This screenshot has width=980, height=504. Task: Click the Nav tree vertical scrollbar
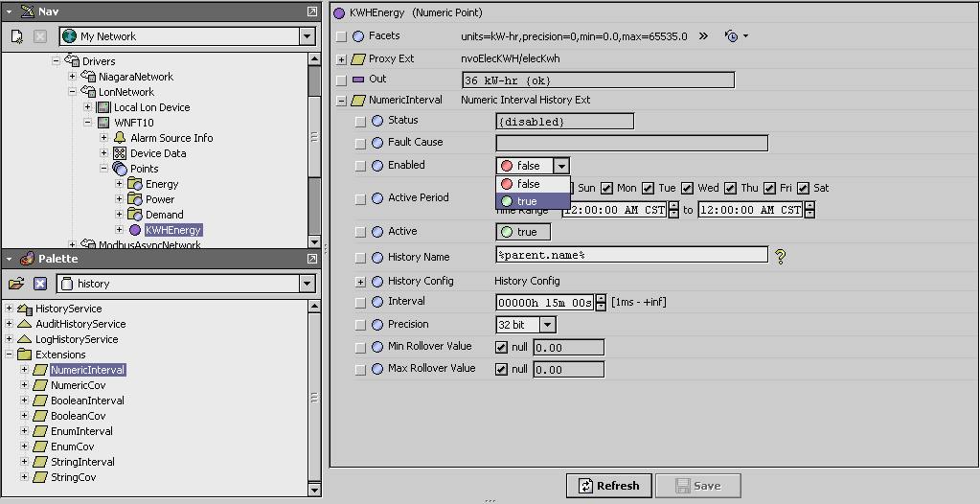coord(314,144)
